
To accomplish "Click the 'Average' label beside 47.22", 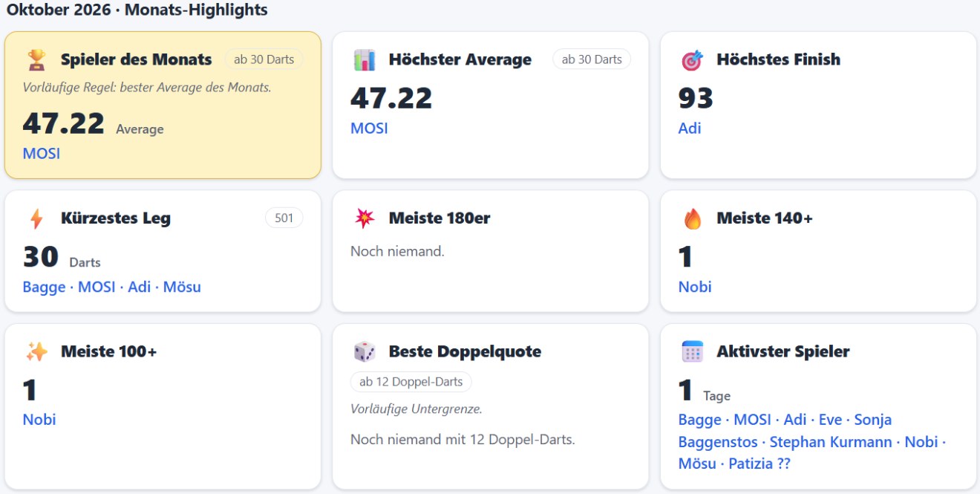I will point(140,129).
